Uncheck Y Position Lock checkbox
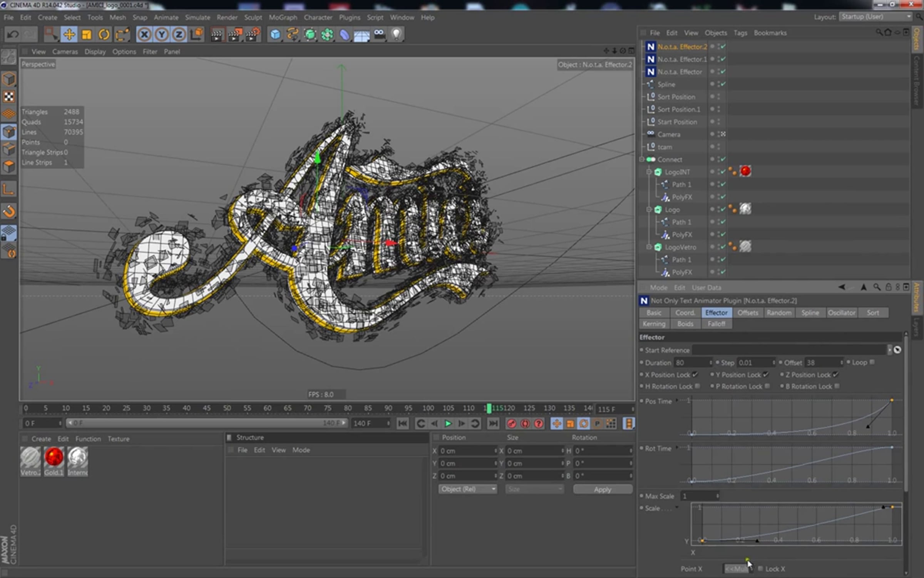 [x=766, y=375]
